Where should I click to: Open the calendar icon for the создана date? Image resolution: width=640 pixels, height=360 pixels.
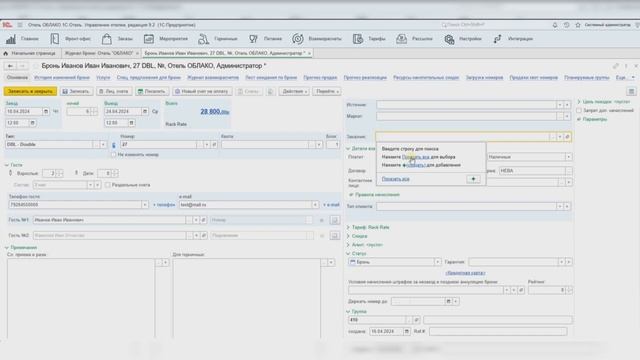(407, 331)
